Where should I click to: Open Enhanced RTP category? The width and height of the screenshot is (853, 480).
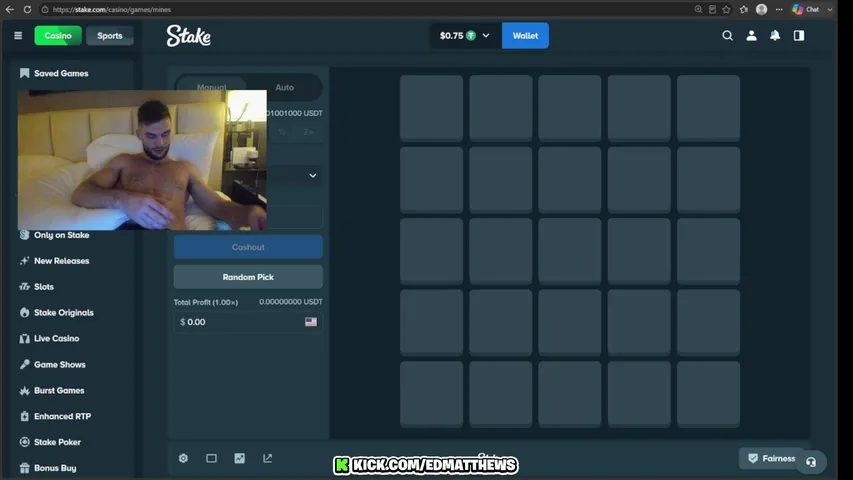[62, 416]
